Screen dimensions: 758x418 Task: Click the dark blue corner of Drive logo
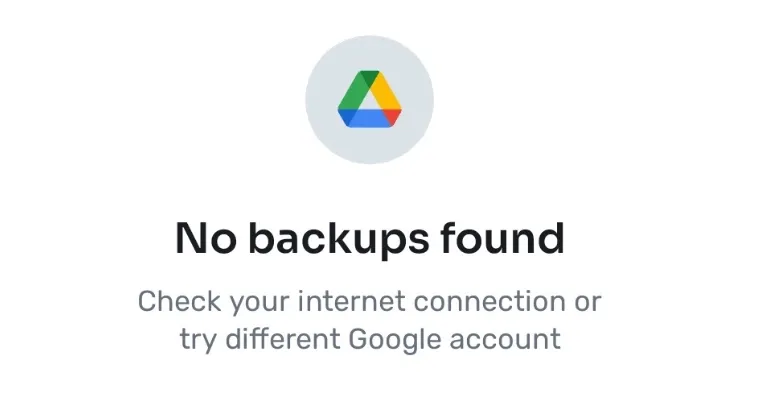(x=347, y=117)
